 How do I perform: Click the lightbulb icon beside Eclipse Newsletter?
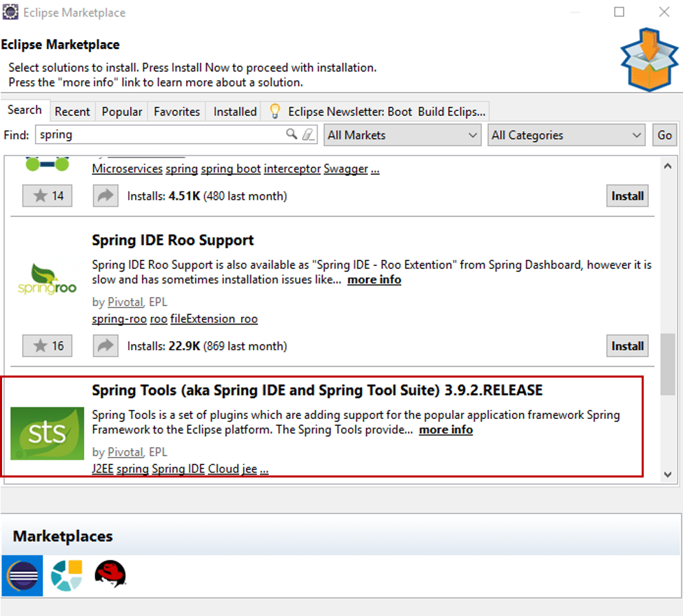(x=274, y=110)
